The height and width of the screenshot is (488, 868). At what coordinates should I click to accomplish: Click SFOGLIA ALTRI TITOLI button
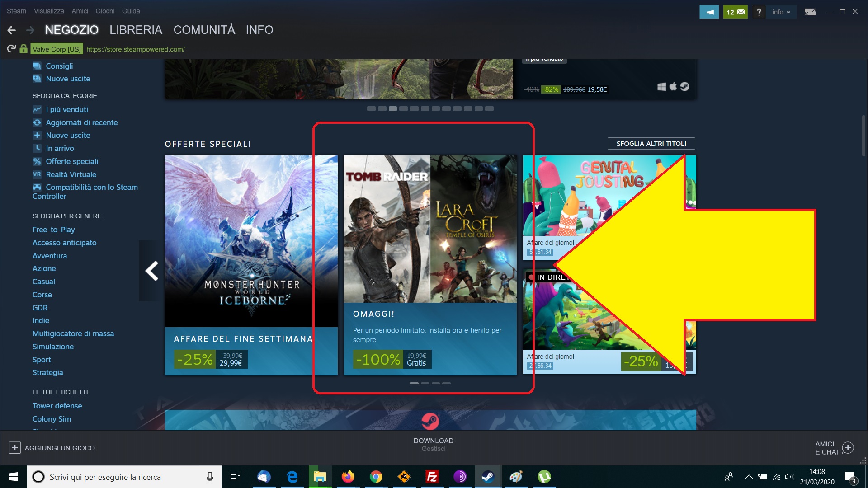pos(651,144)
